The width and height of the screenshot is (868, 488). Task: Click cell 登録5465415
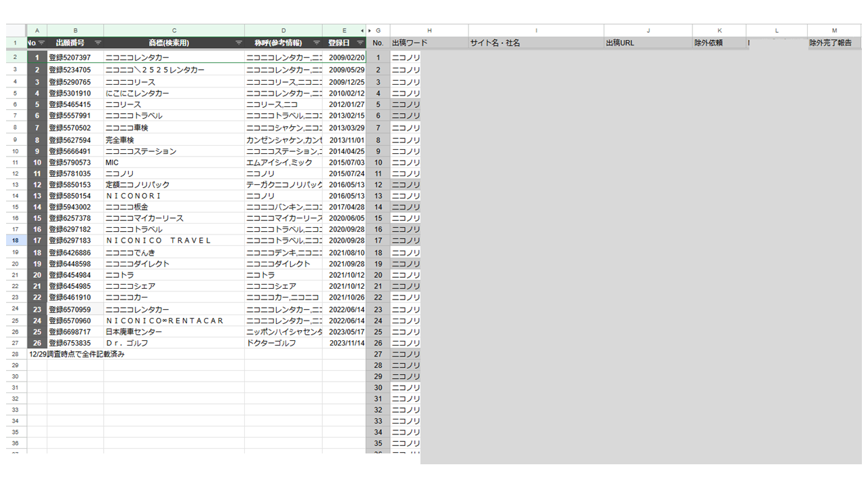75,104
